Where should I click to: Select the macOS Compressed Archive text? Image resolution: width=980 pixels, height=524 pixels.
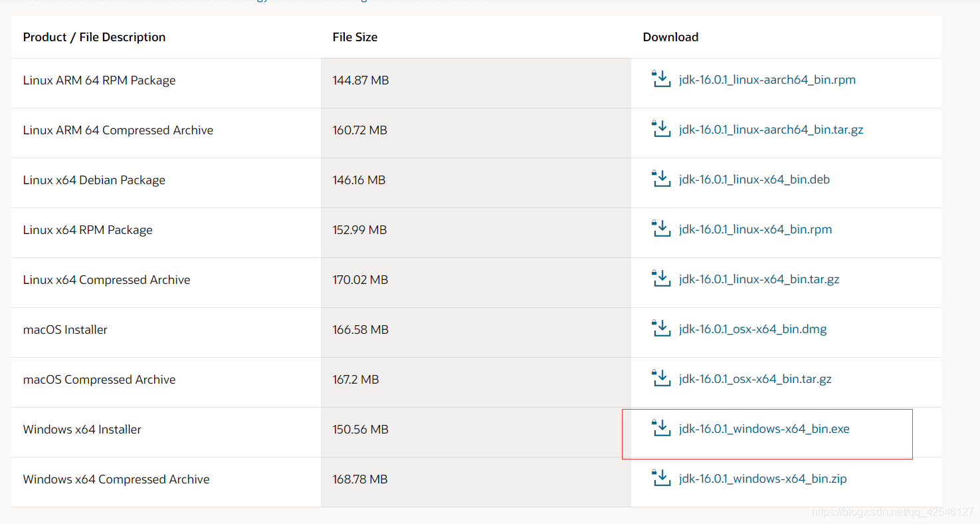point(99,380)
